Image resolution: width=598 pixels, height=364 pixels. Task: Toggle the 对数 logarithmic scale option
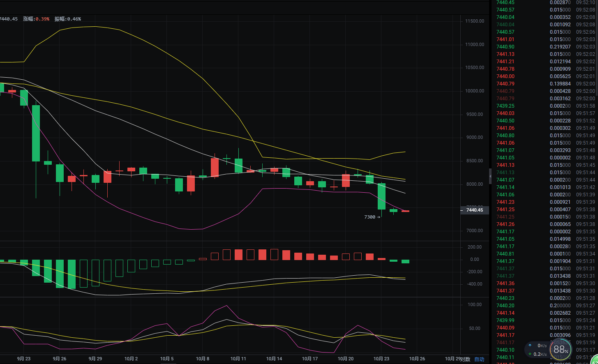tap(465, 359)
